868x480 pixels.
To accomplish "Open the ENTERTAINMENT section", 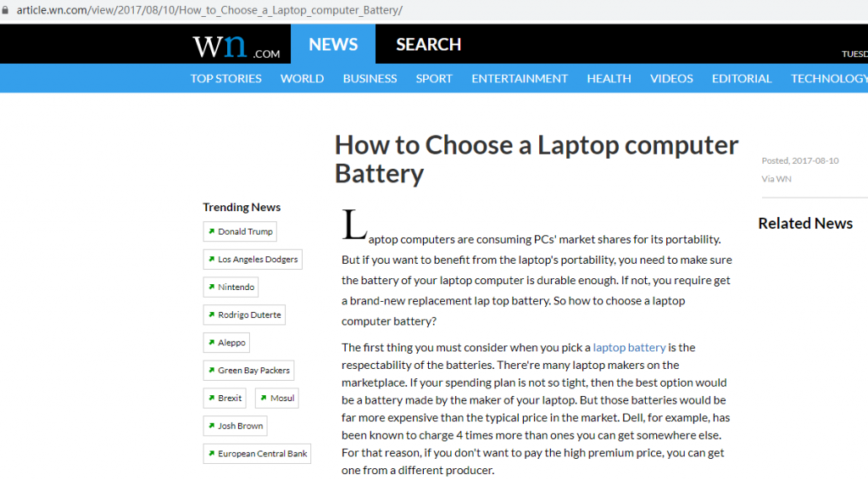I will [x=520, y=78].
